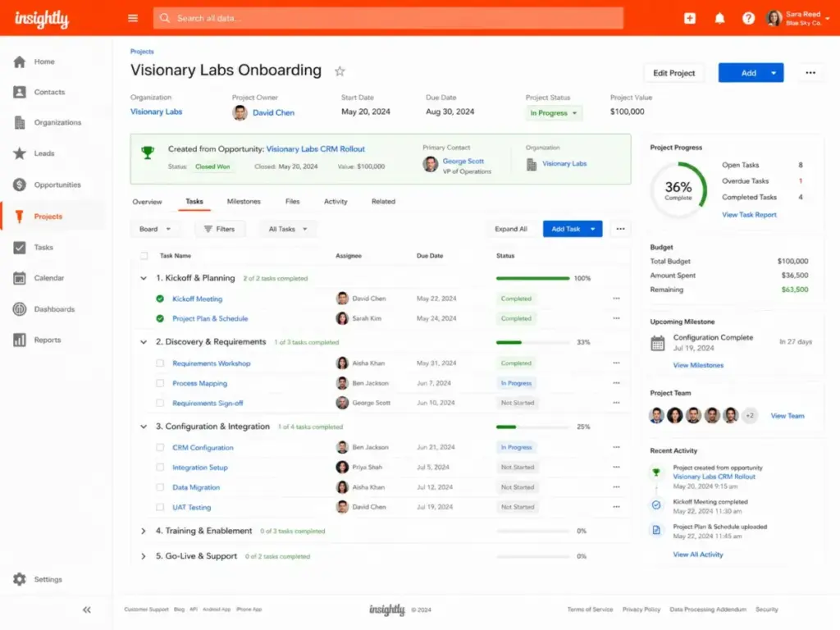840x630 pixels.
Task: Open the View Task Report link
Action: [749, 215]
